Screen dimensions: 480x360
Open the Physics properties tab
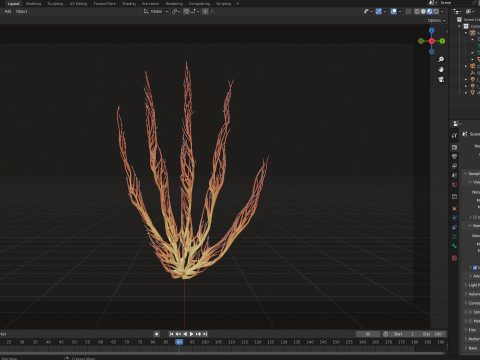[454, 218]
